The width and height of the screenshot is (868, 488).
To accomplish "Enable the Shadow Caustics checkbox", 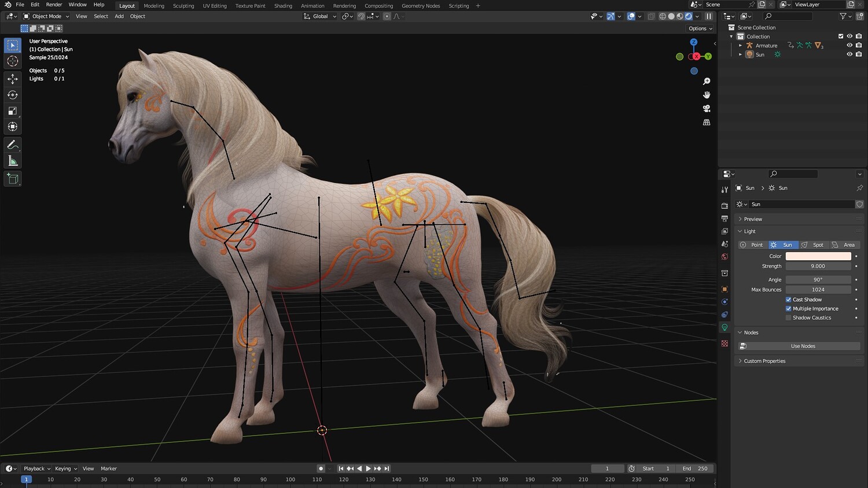I will (788, 317).
